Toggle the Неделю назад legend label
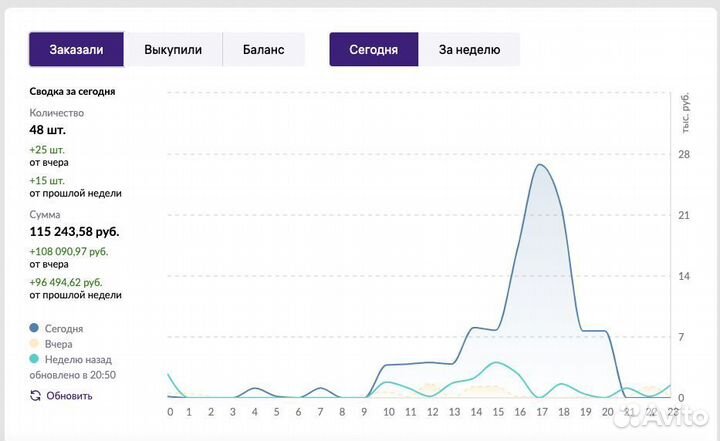This screenshot has width=720, height=441. point(78,359)
